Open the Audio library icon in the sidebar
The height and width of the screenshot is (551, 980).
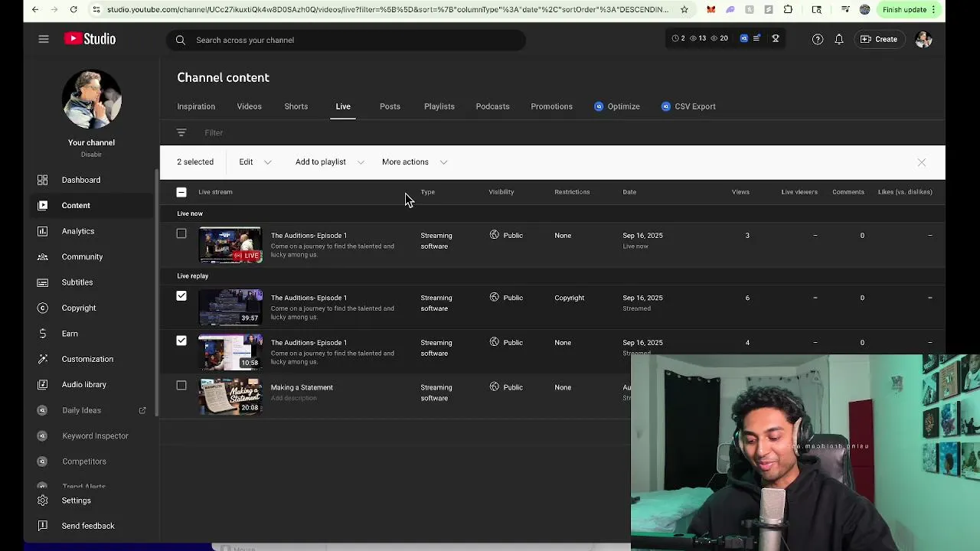43,384
